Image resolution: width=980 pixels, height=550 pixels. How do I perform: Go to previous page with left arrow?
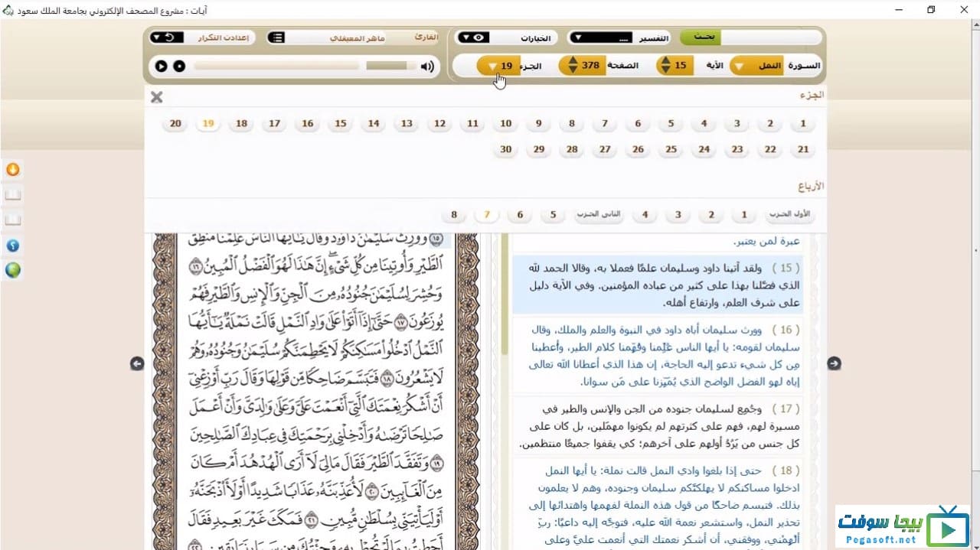137,364
